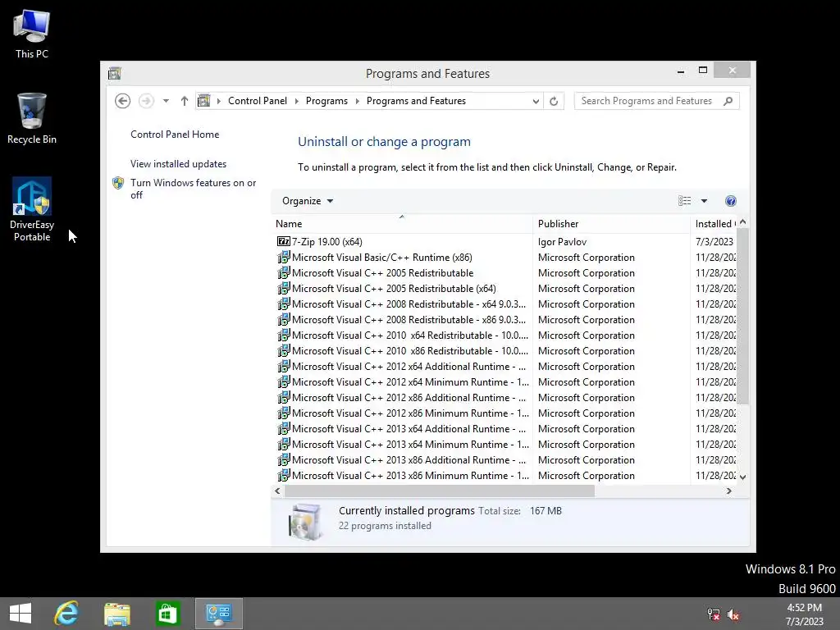
Task: Click Control Panel taskbar button
Action: [x=218, y=614]
